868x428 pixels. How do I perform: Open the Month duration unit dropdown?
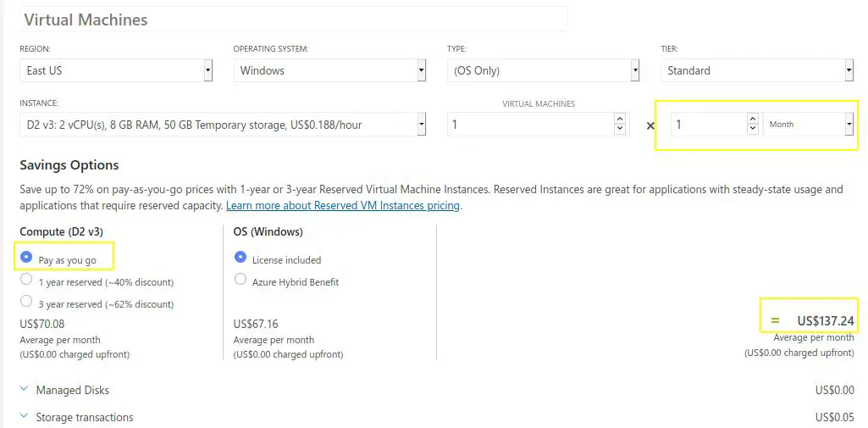[808, 124]
